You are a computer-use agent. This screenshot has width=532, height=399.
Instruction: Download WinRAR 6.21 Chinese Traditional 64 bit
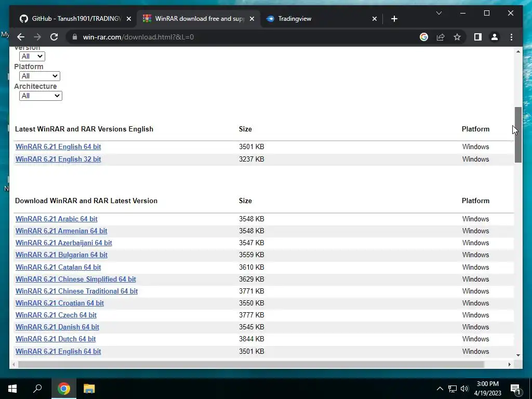click(76, 291)
